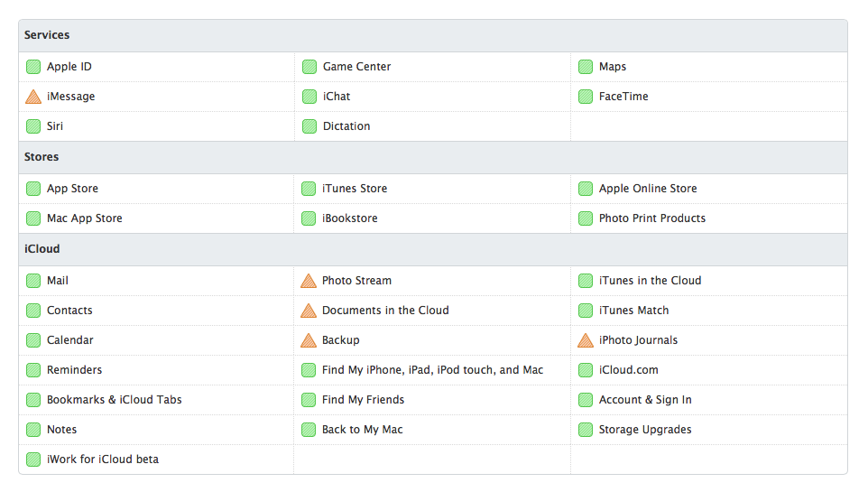The height and width of the screenshot is (492, 868).
Task: Click the green icon beside Bookmarks & iCloud Tabs
Action: [x=33, y=400]
